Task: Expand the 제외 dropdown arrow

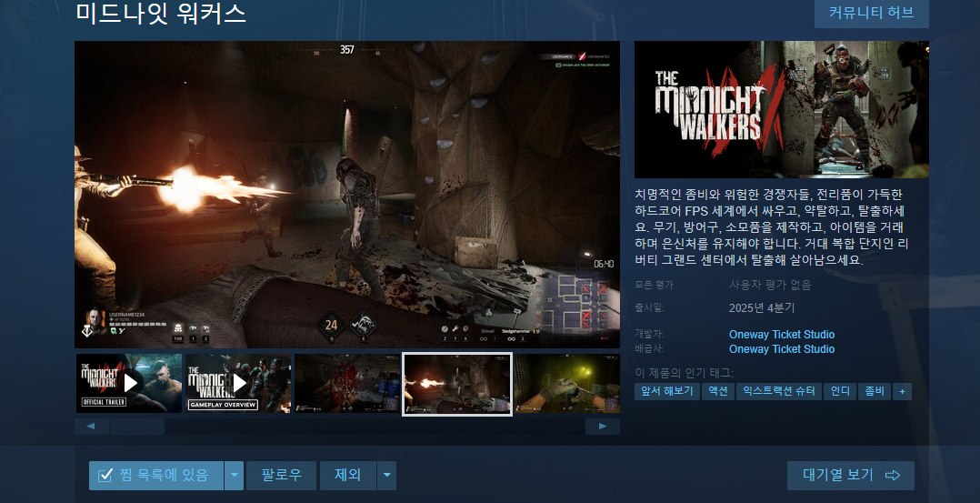Action: pos(387,476)
